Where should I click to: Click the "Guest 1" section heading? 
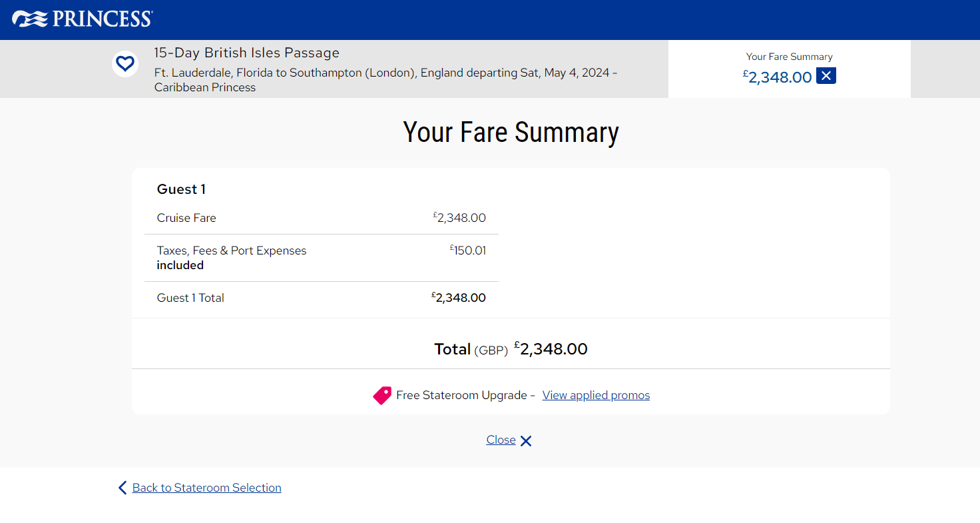tap(181, 189)
